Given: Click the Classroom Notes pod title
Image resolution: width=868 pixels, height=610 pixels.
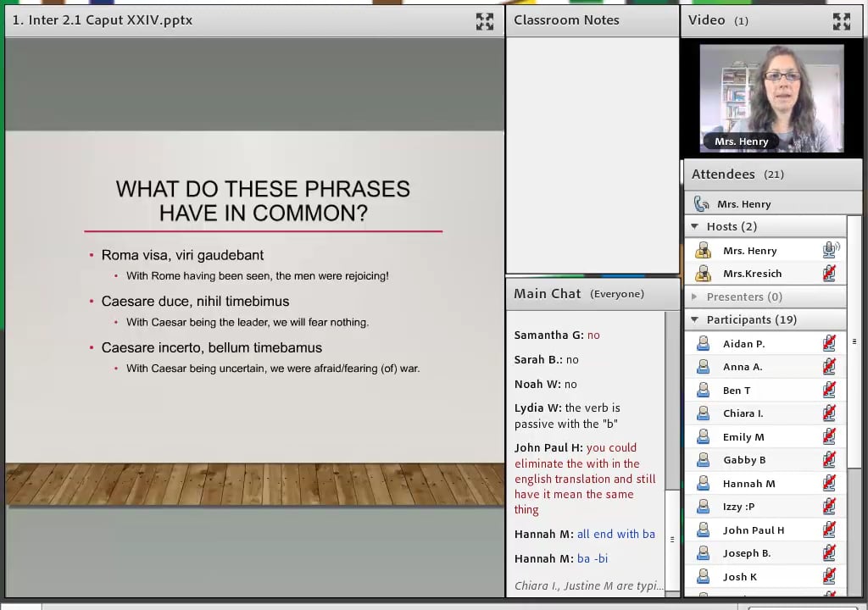Looking at the screenshot, I should (566, 20).
